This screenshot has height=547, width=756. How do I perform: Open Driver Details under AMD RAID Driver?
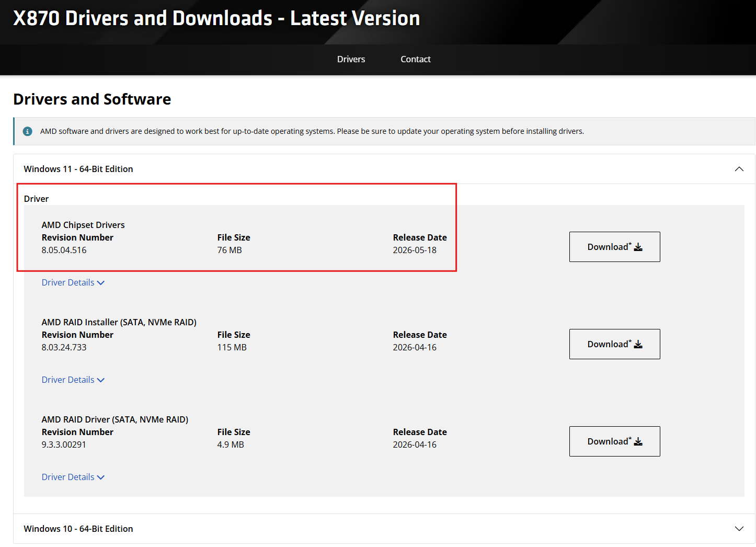[73, 477]
